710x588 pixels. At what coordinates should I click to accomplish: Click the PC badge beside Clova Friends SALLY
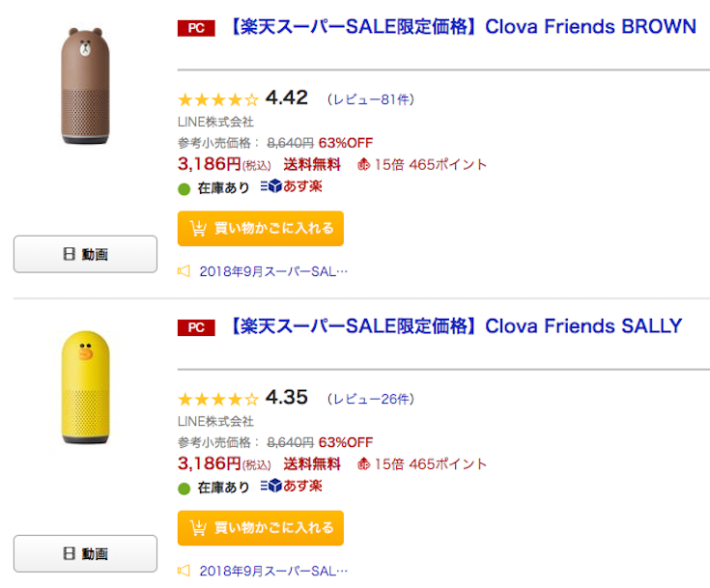click(x=196, y=327)
